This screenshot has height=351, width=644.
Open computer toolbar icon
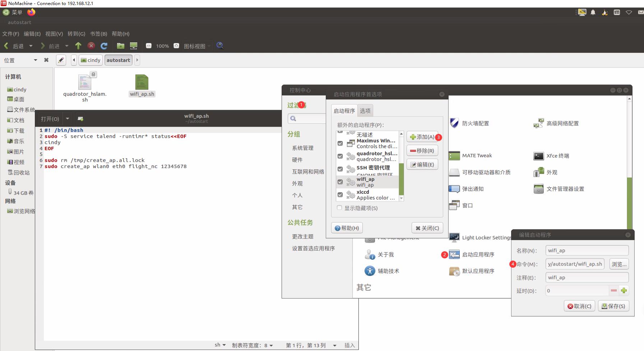point(134,46)
